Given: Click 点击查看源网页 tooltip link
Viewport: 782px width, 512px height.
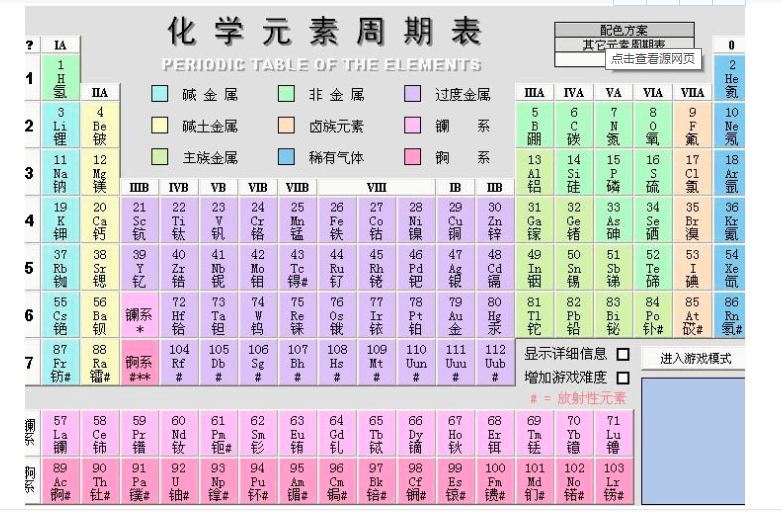Looking at the screenshot, I should coord(653,59).
